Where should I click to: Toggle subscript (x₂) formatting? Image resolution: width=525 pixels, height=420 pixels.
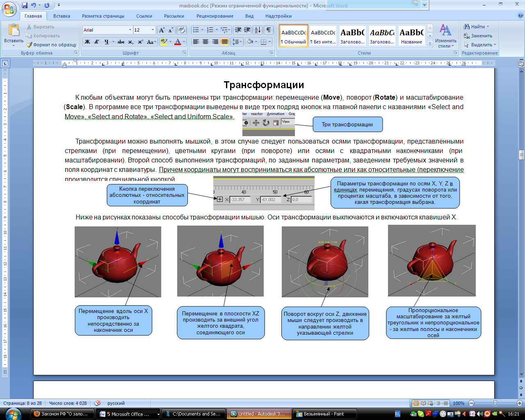click(x=130, y=42)
